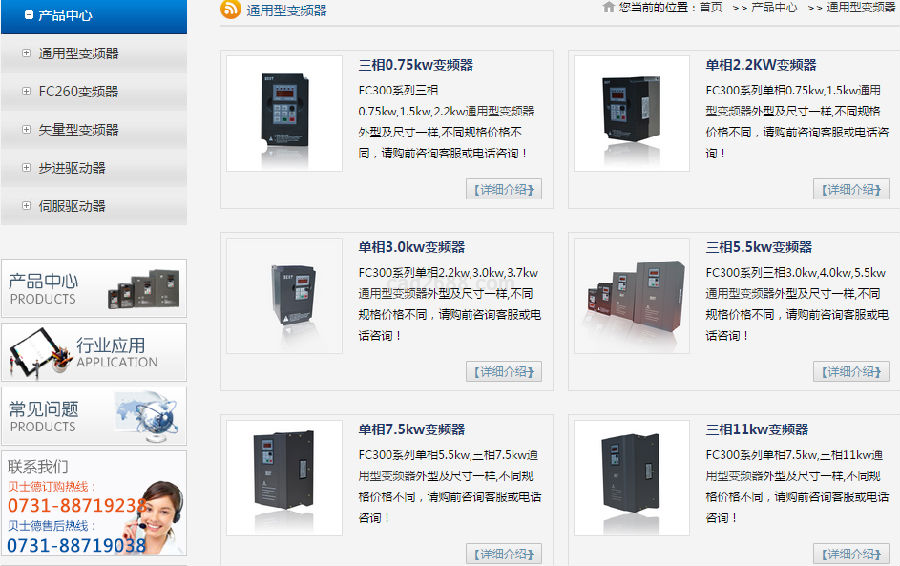Open the 伺服驱动器 category
900x566 pixels.
tap(72, 206)
